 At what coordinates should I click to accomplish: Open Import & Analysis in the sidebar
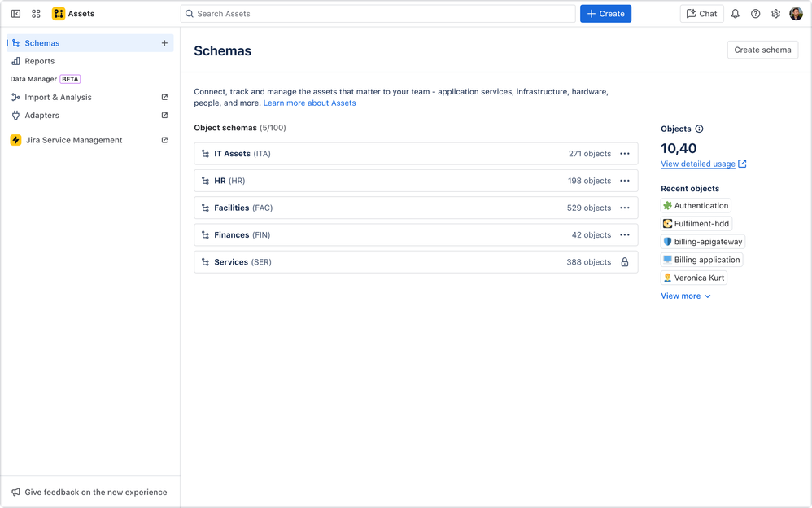(x=90, y=97)
